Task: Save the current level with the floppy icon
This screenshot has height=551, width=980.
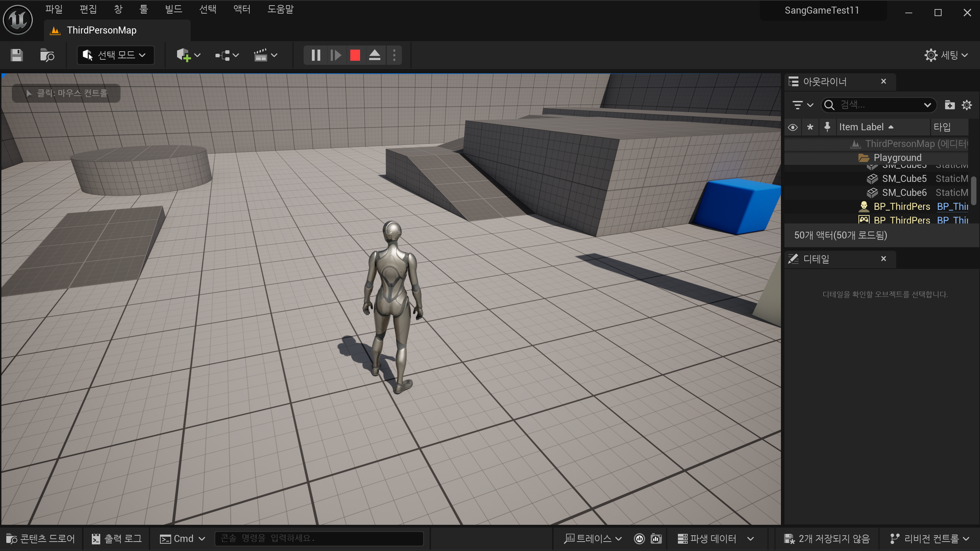Action: tap(16, 55)
